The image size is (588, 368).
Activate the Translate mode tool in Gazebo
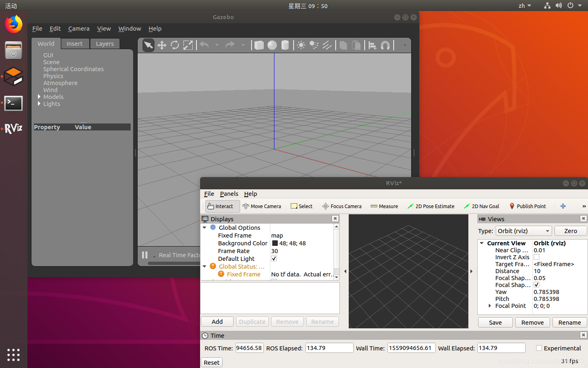[x=162, y=45]
